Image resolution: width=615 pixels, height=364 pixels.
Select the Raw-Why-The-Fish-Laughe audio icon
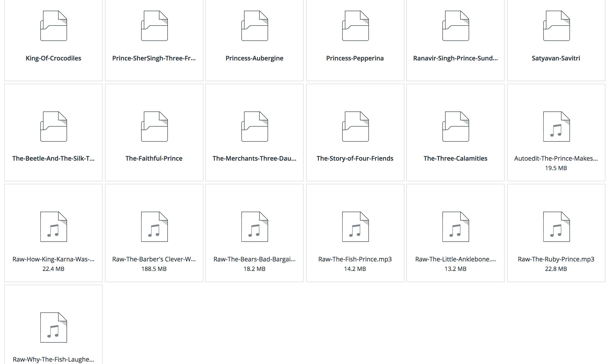[x=54, y=328]
